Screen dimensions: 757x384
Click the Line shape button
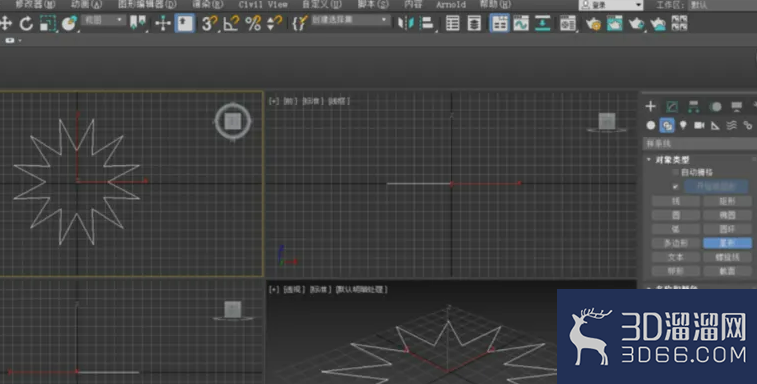click(x=675, y=201)
